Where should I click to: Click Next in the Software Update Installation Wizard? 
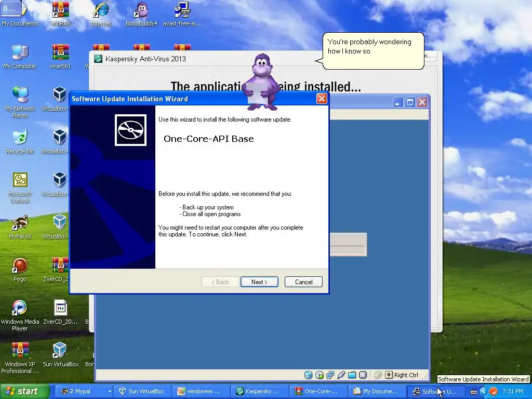coord(259,282)
